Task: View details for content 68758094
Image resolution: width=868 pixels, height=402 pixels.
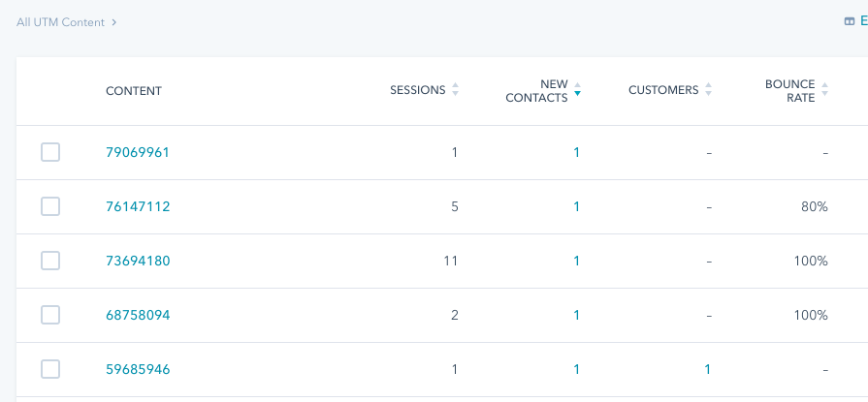Action: 138,315
